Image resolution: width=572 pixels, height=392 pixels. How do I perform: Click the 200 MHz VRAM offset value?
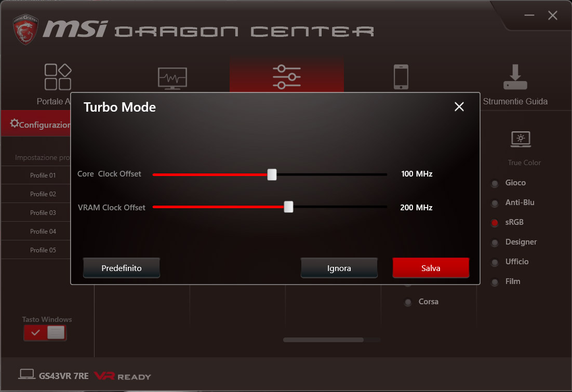click(x=416, y=208)
